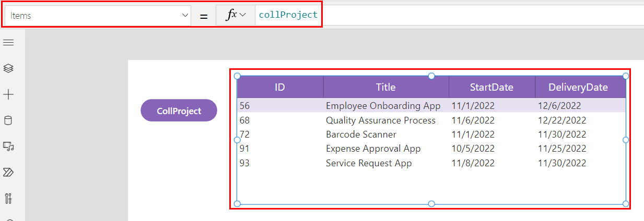
Task: Select the Expense Approval App cell
Action: [373, 149]
